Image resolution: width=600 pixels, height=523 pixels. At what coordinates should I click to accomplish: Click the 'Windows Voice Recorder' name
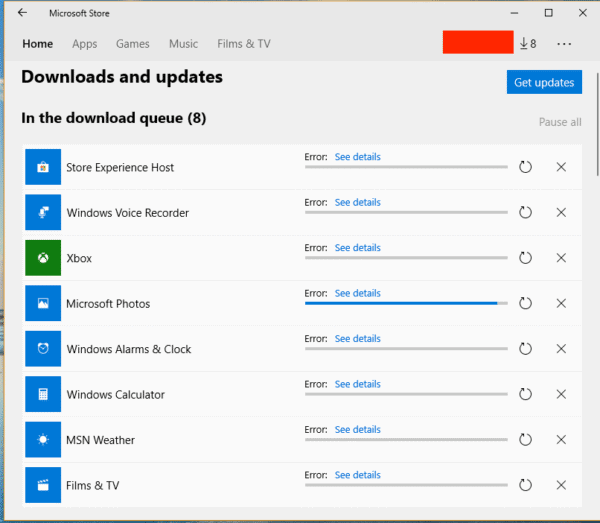[128, 213]
